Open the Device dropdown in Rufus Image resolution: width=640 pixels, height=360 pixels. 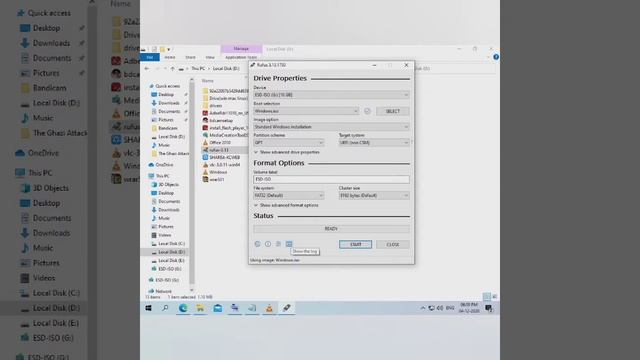[331, 95]
